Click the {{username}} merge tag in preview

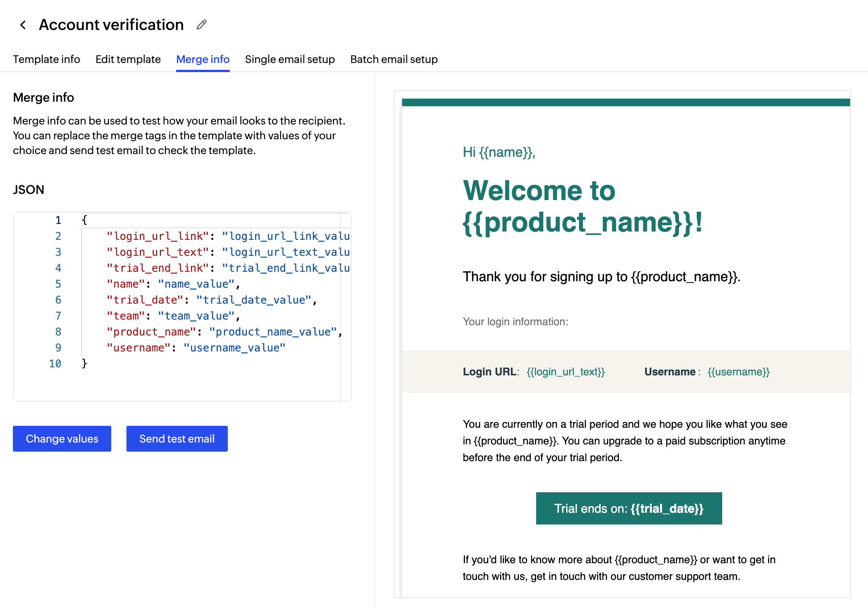click(739, 372)
